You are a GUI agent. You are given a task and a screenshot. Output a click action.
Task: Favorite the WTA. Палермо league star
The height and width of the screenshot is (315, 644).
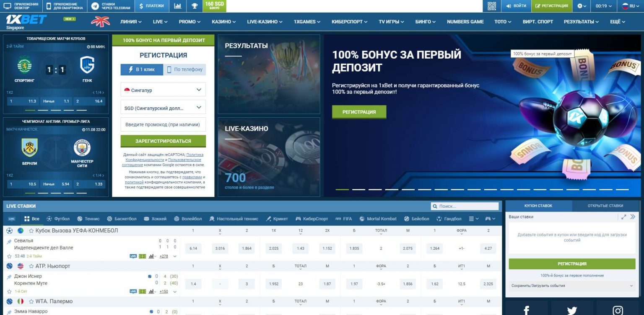pos(31,301)
